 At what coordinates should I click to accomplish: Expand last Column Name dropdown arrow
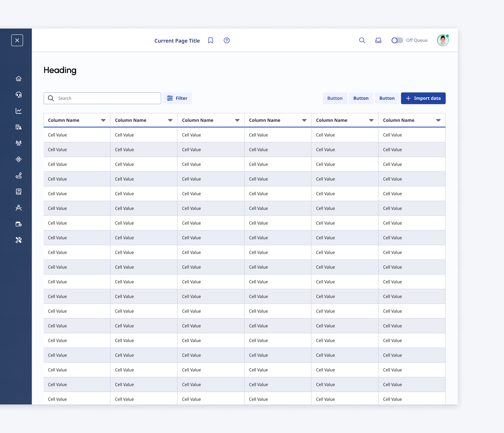[x=438, y=120]
